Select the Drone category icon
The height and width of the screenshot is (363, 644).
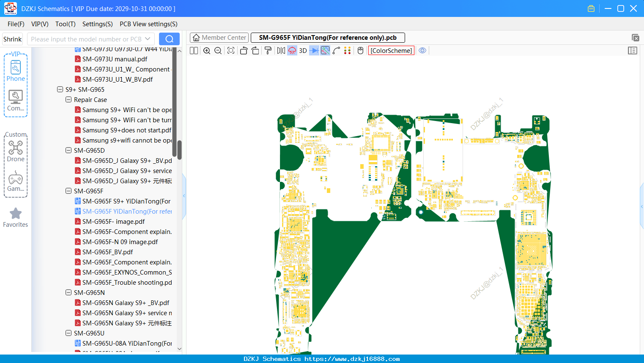click(x=16, y=151)
